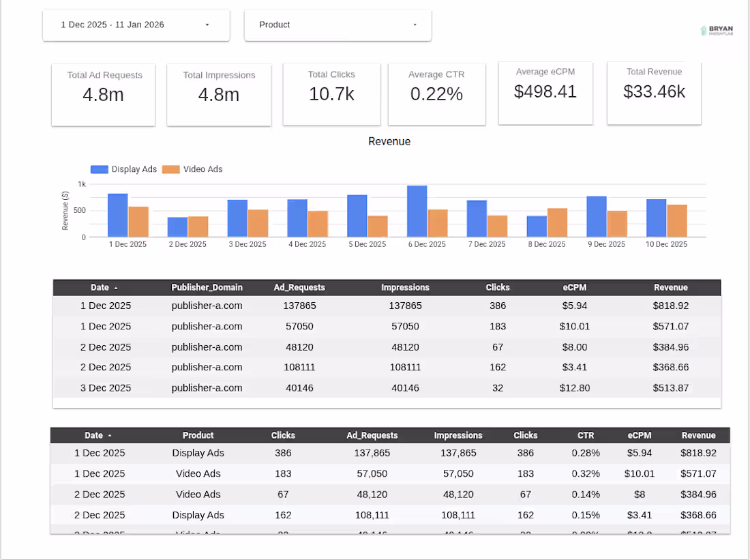Open the Product filter dropdown
Screen dimensions: 750x560
tap(337, 25)
